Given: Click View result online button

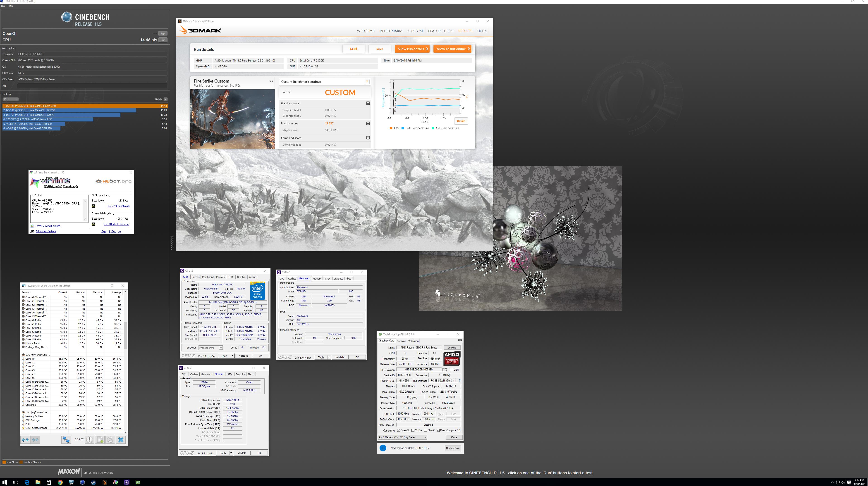Looking at the screenshot, I should 452,49.
